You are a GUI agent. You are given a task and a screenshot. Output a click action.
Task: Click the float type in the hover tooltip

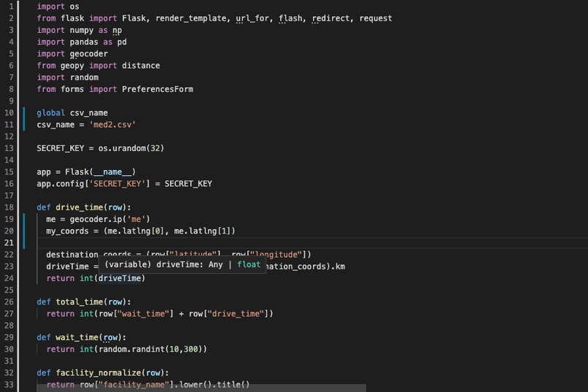coord(249,264)
